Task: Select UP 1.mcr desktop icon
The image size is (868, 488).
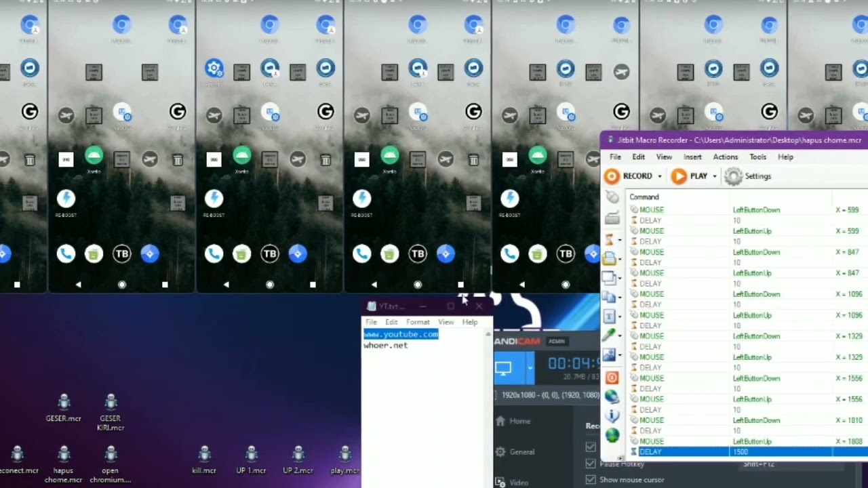Action: [251, 460]
